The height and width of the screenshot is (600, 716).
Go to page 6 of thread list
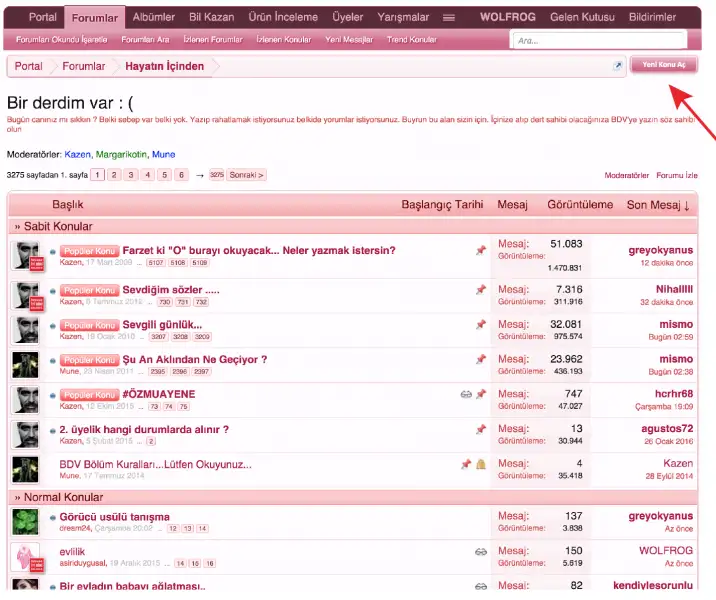[x=181, y=175]
